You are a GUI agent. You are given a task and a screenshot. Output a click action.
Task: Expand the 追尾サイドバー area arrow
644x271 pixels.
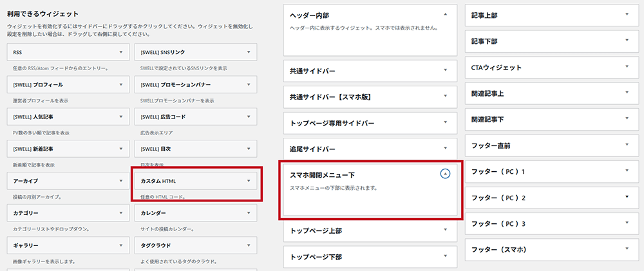445,148
